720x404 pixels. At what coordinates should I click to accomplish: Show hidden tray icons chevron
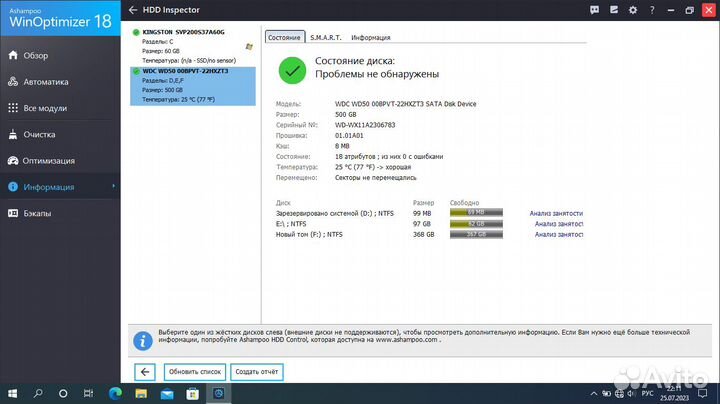coord(594,393)
